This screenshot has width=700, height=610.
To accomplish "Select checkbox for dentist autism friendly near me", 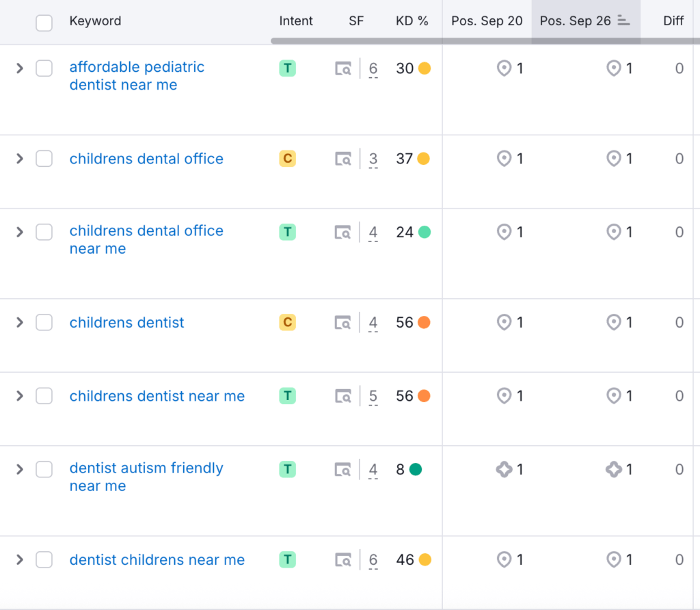I will point(44,468).
